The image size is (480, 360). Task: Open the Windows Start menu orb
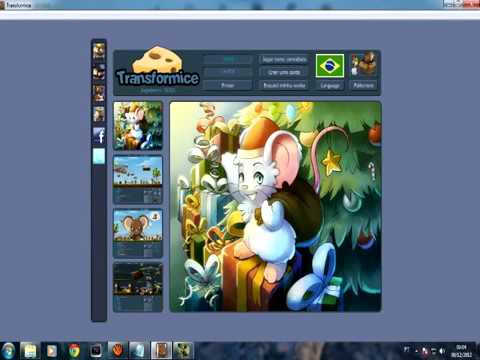(x=8, y=351)
